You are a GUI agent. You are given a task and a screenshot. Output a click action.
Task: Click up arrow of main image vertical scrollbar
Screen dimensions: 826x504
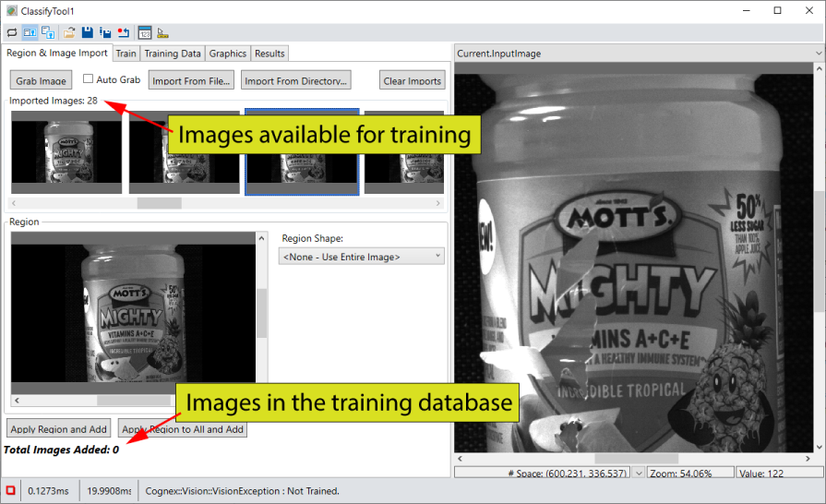tap(820, 68)
